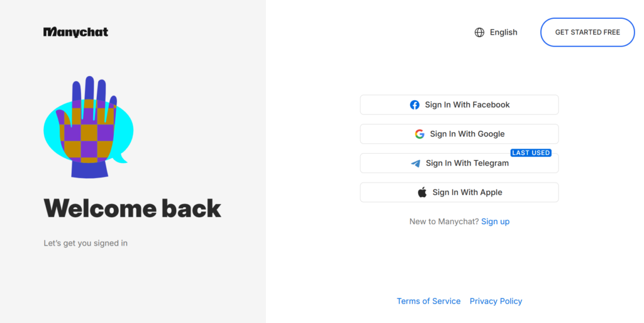Open the Privacy Policy link

pos(496,301)
